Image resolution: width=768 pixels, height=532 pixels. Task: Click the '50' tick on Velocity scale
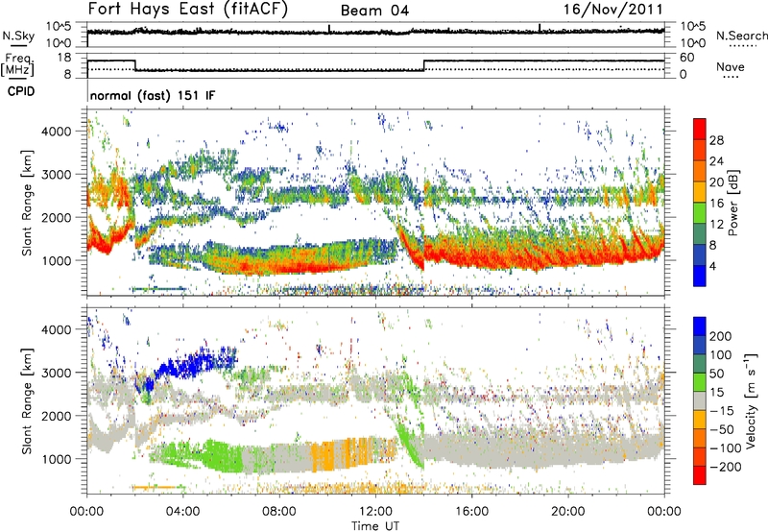tap(716, 374)
